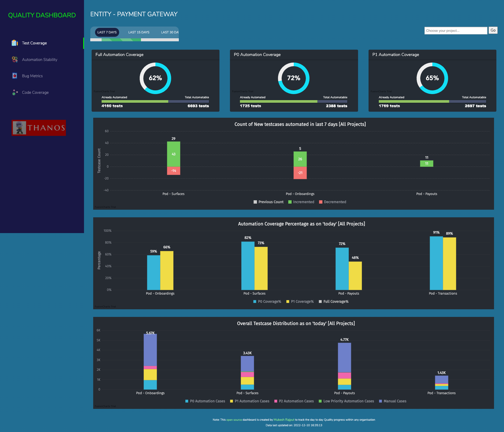Click the Thanos logo image
The width and height of the screenshot is (504, 432).
coord(39,128)
